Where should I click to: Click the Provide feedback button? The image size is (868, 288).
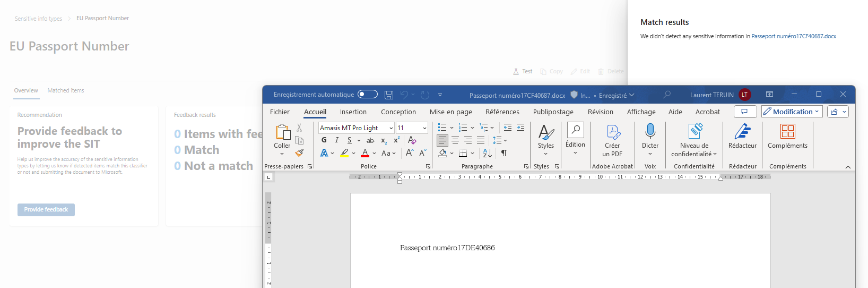[x=46, y=210]
